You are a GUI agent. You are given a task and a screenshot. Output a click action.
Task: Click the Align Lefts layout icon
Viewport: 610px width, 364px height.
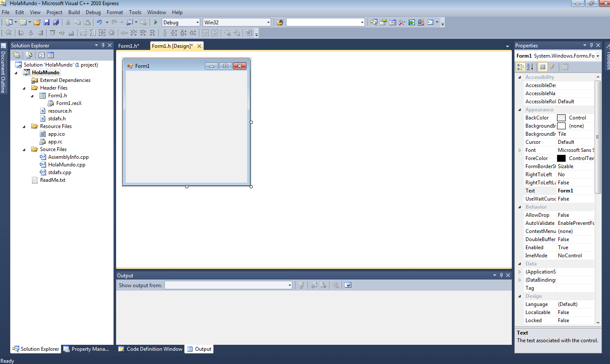click(x=21, y=32)
